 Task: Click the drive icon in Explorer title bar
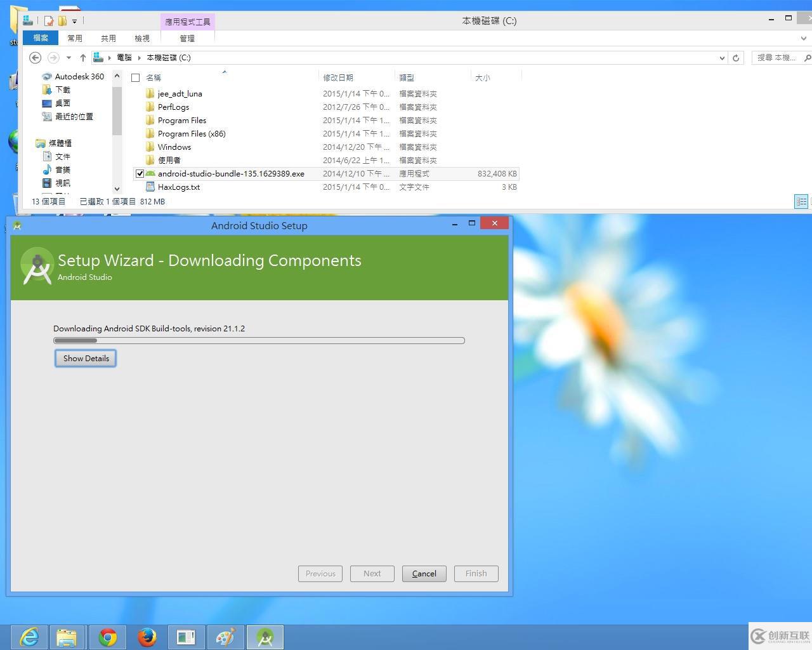pyautogui.click(x=28, y=20)
